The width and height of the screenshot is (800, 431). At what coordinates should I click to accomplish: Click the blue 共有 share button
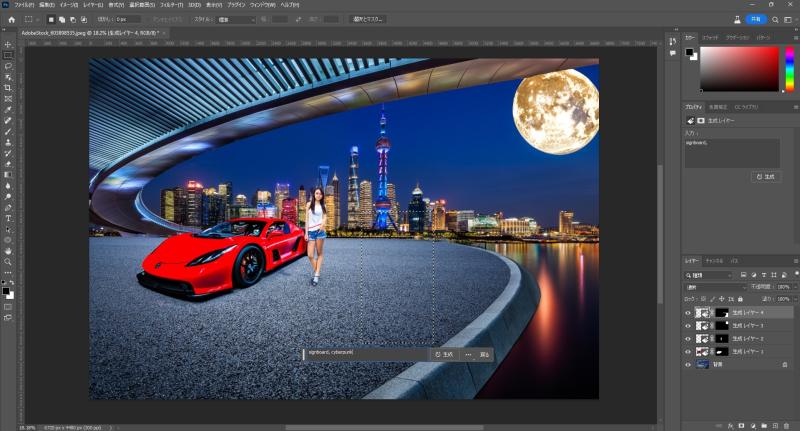pyautogui.click(x=756, y=19)
